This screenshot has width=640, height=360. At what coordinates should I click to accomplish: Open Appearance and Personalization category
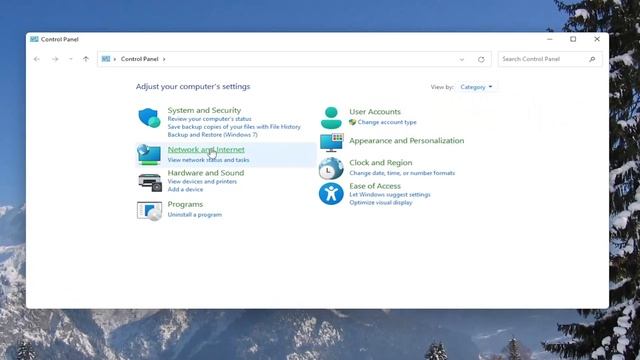[407, 140]
